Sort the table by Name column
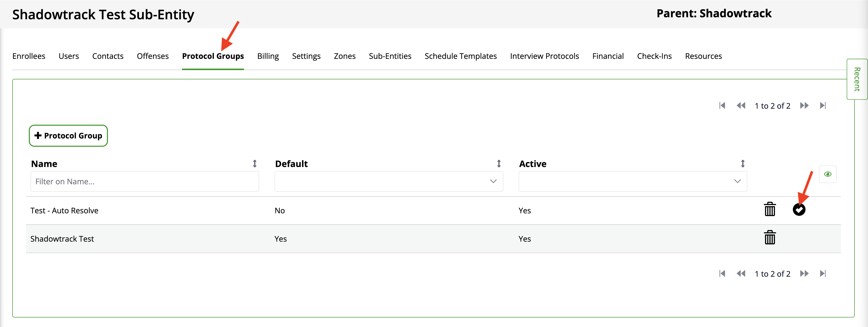 [x=255, y=164]
